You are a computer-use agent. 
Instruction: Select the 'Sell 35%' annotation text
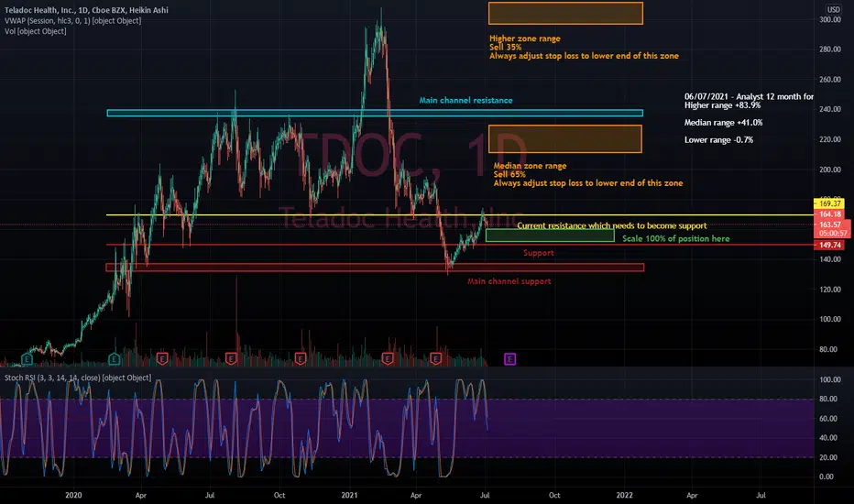(505, 48)
